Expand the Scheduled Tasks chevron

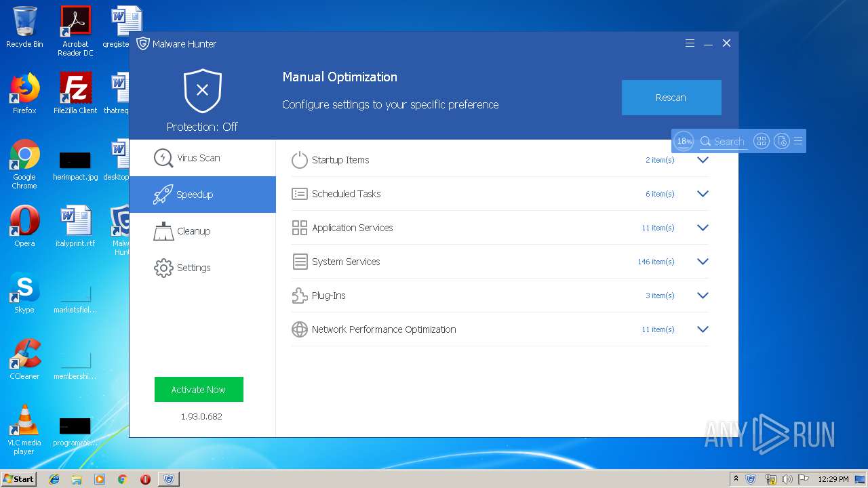pos(703,194)
